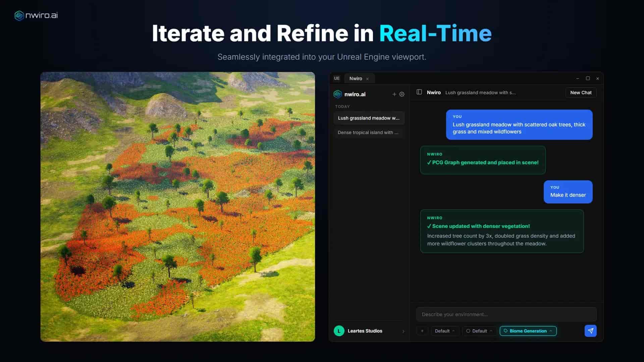Click the nwiro.ai logo at top left
Image resolution: width=644 pixels, height=362 pixels.
[x=36, y=15]
